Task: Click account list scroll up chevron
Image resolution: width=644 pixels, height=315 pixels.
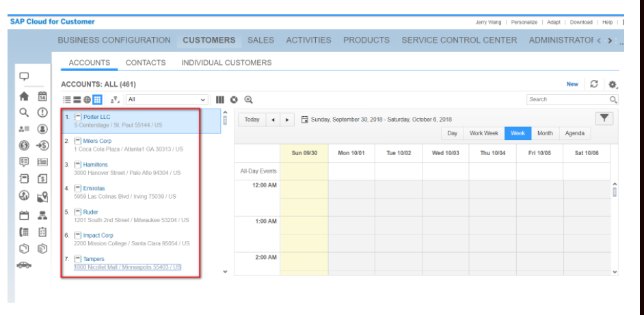Action: tap(225, 113)
